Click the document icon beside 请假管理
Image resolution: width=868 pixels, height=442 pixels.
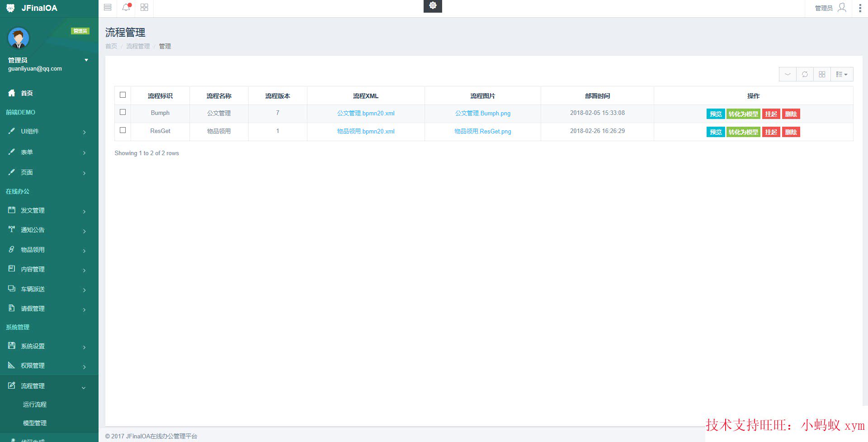click(x=12, y=308)
